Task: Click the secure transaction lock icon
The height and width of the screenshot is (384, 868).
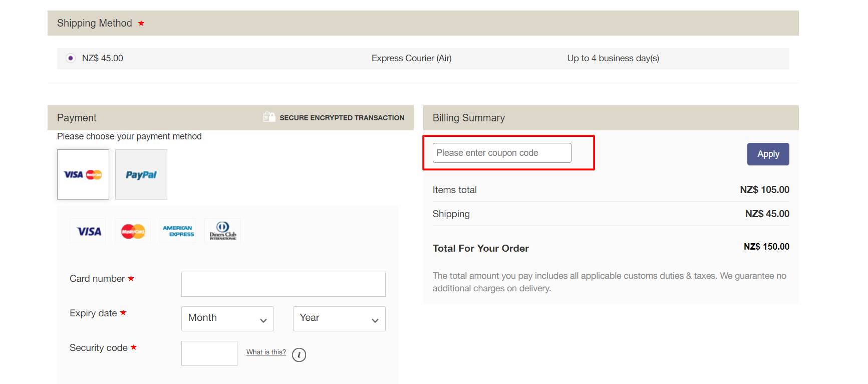Action: click(x=269, y=117)
